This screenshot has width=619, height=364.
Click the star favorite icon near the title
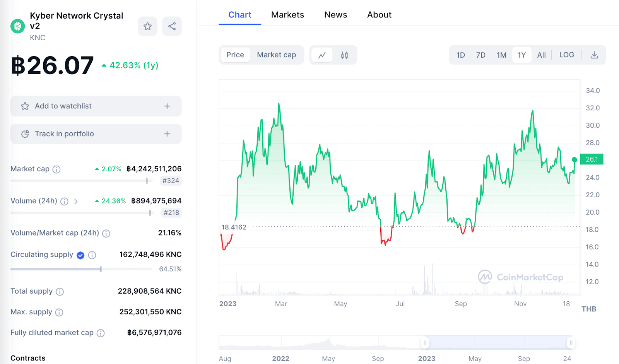(x=147, y=26)
